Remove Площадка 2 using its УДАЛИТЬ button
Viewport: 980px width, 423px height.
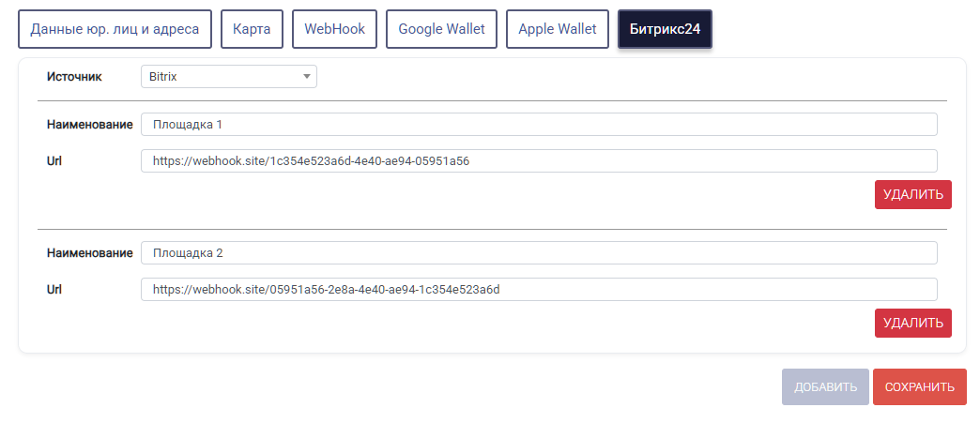[x=913, y=323]
